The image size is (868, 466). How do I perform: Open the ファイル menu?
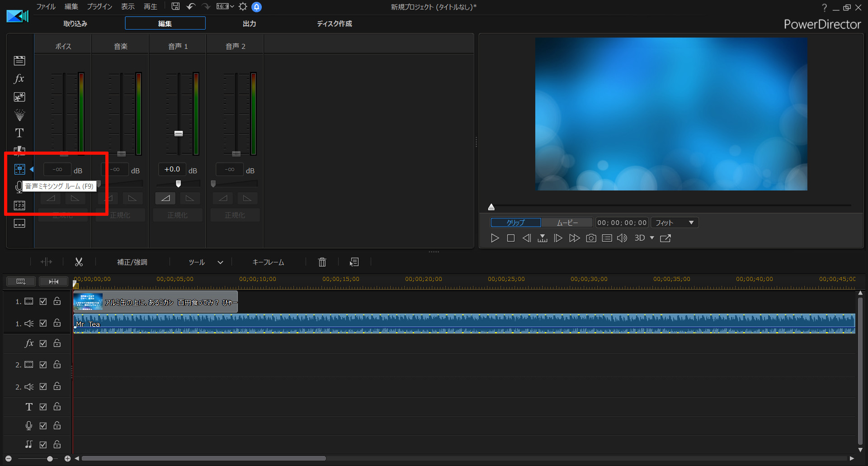pos(46,6)
